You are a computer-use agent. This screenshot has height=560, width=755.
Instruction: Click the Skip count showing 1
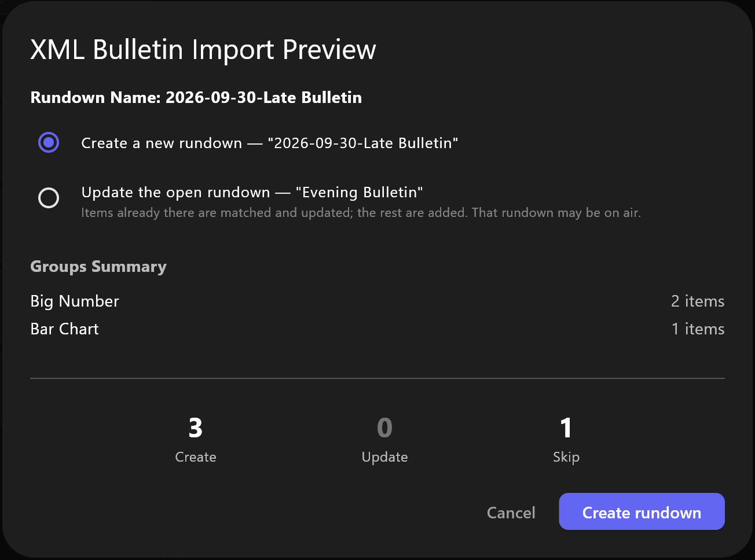pos(566,440)
